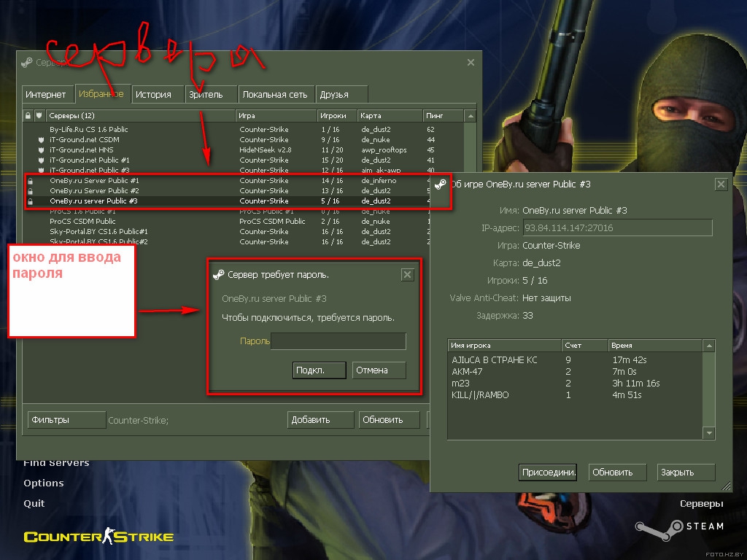Sort list by Серверы (12) column header

tap(140, 116)
